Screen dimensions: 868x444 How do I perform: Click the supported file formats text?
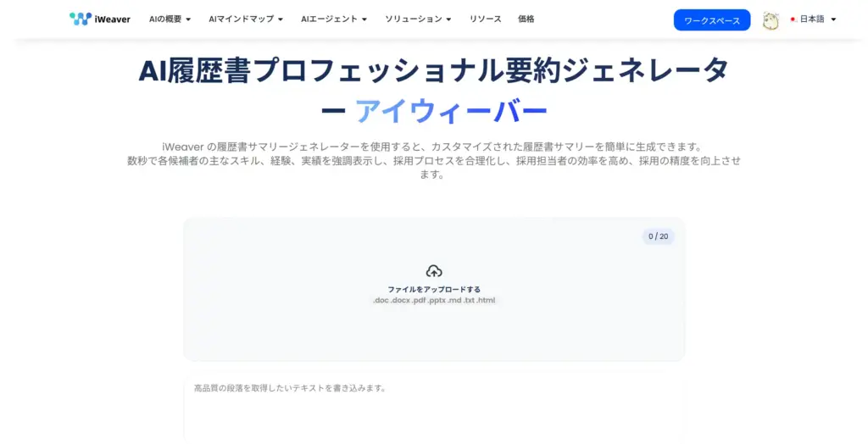tap(434, 301)
